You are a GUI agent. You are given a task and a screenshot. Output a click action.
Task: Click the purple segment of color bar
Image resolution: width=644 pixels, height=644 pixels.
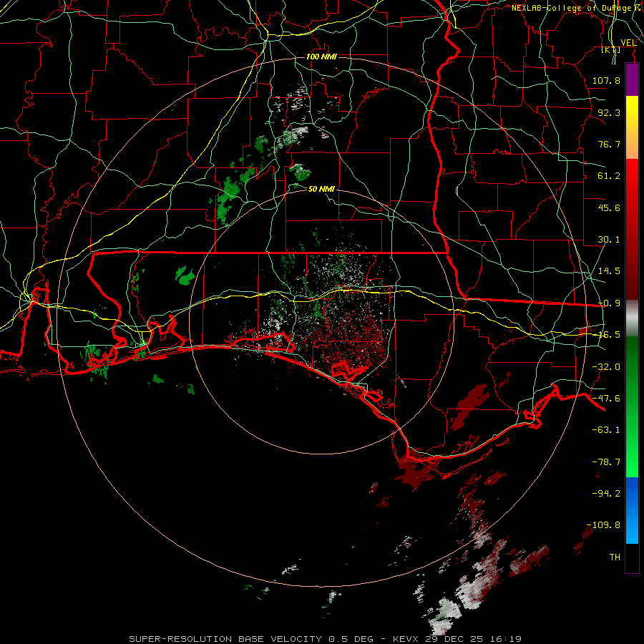(x=632, y=80)
